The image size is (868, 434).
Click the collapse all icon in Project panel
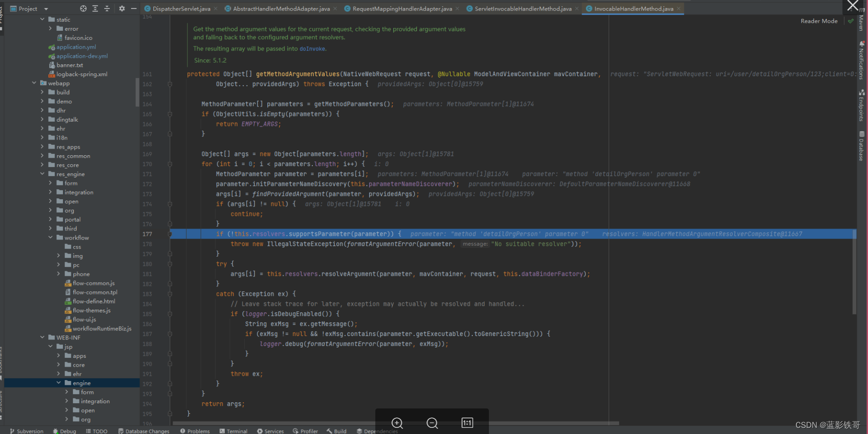107,9
